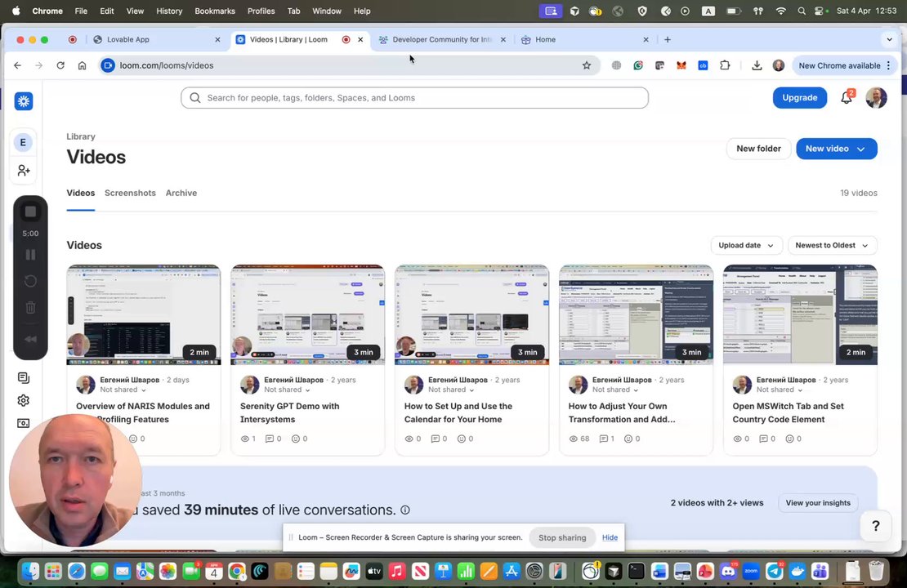
Task: Pause the Loom recording
Action: 31,255
